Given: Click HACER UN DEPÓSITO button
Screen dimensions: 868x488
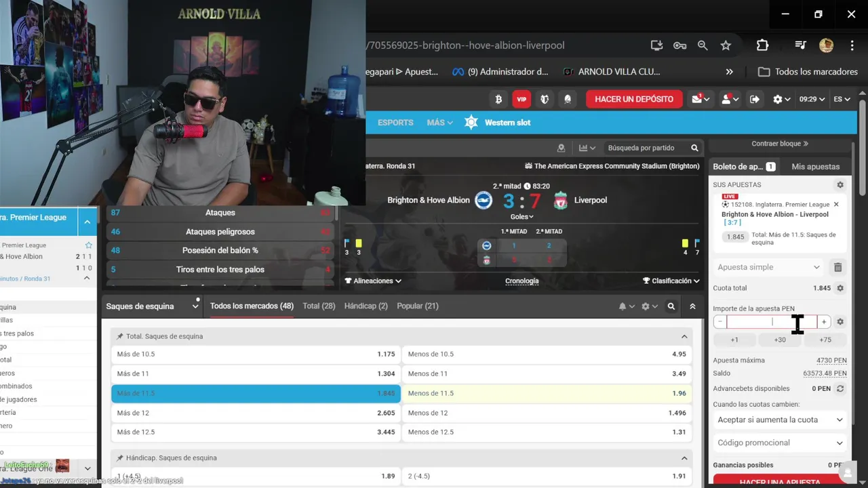Looking at the screenshot, I should [x=634, y=99].
